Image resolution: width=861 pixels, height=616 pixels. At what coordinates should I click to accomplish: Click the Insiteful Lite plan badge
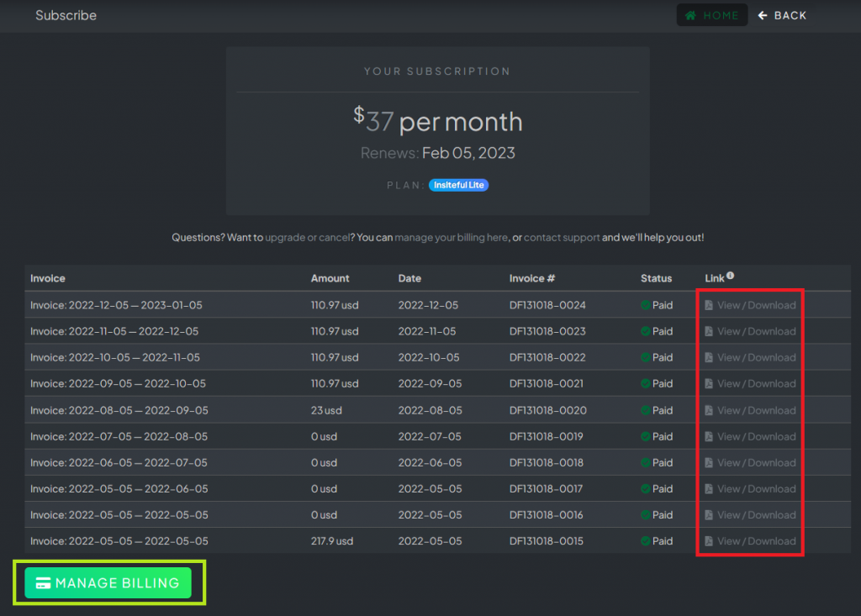point(458,185)
